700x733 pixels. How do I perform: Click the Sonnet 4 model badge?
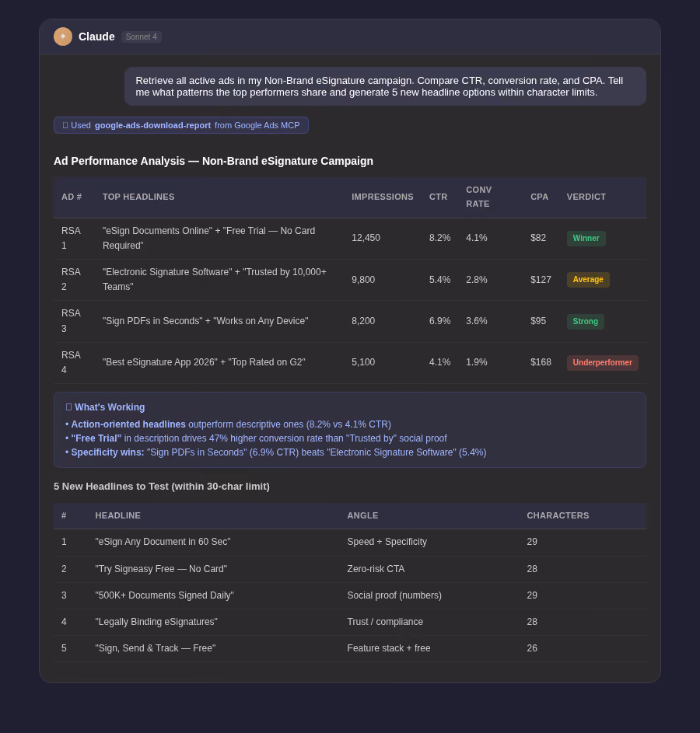click(142, 37)
